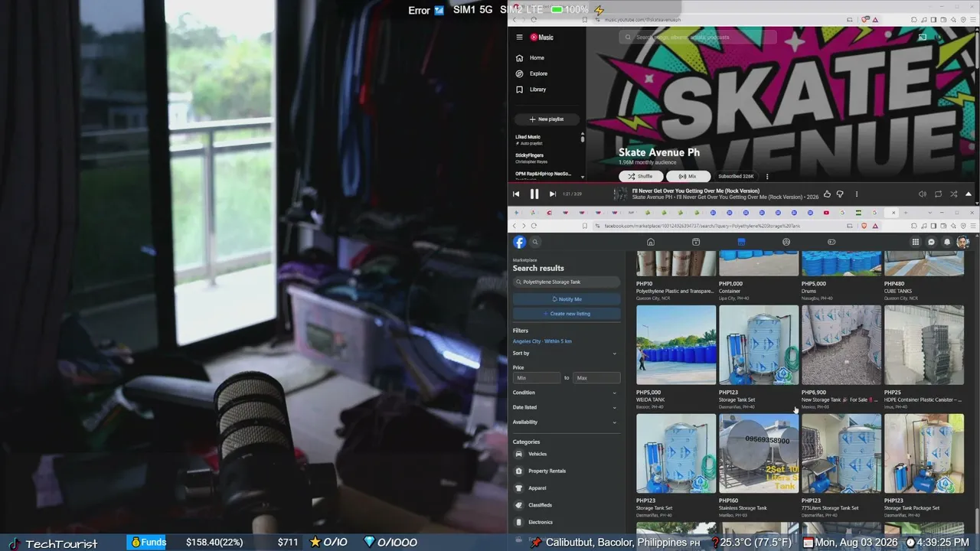Select the Facebook Marketplace tab
This screenshot has height=551, width=980.
(741, 242)
